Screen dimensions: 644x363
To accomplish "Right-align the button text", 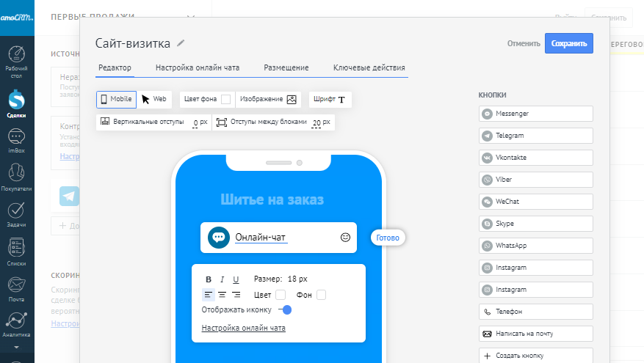I will [236, 295].
